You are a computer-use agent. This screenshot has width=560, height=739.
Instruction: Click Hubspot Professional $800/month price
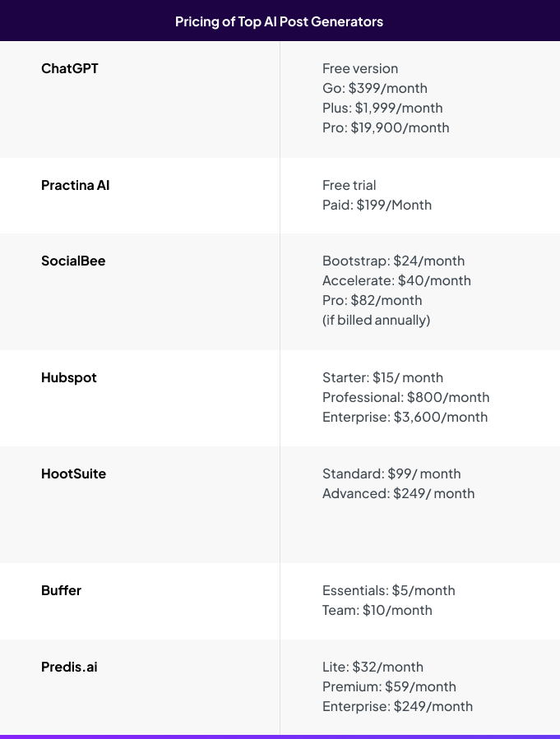click(405, 398)
